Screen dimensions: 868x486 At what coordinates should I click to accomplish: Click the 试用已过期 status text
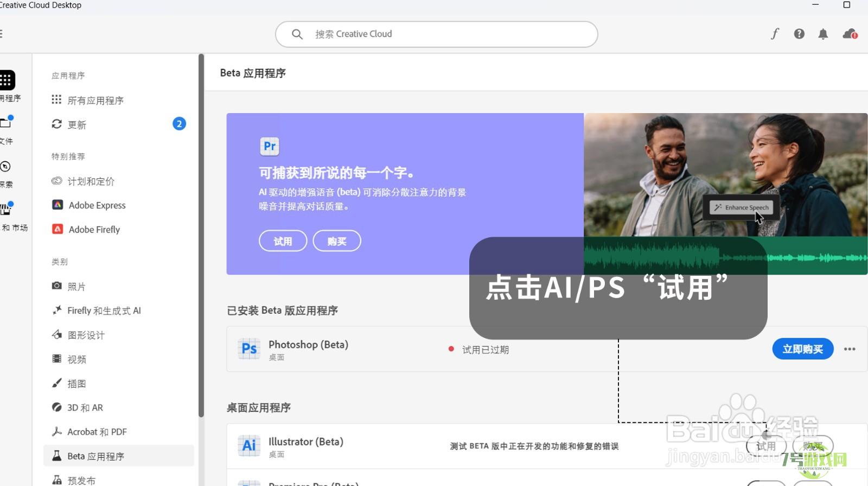(486, 350)
